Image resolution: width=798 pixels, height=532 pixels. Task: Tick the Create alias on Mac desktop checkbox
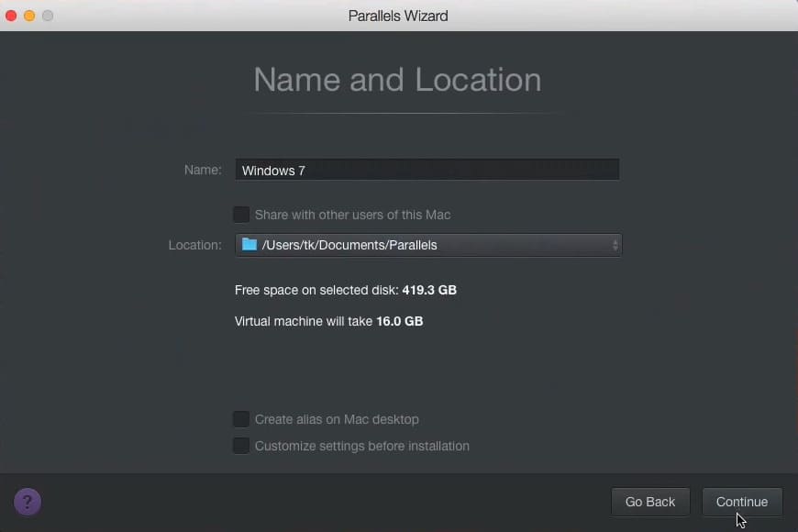tap(241, 419)
